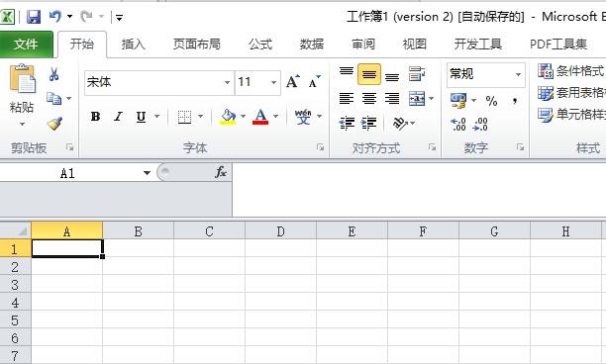Toggle Underline formatting
The width and height of the screenshot is (606, 364).
(141, 116)
